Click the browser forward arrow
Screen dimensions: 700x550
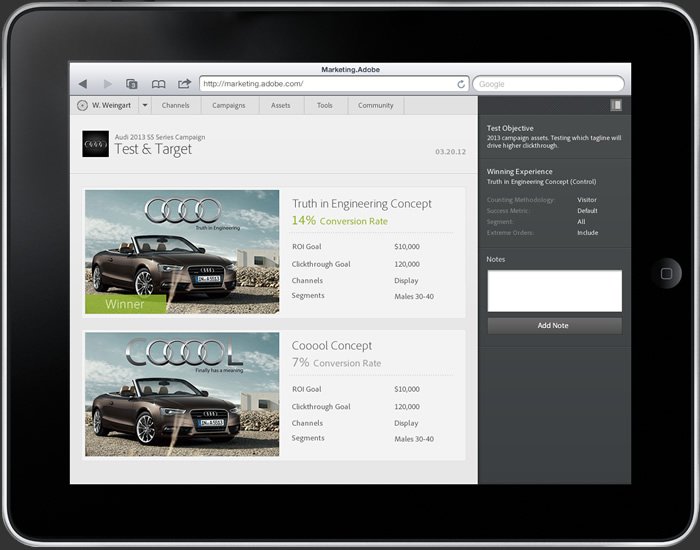tap(108, 83)
